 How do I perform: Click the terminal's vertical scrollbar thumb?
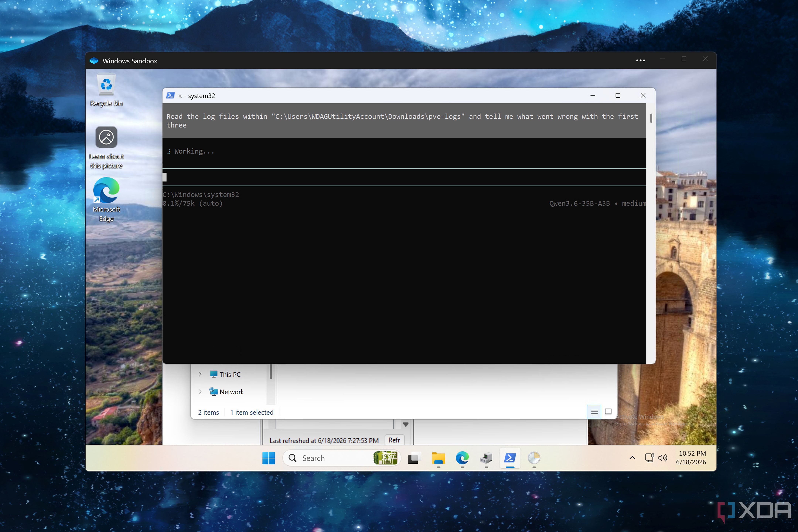pos(651,118)
